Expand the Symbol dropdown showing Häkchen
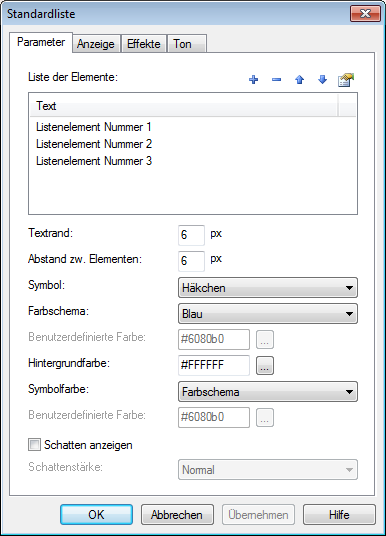This screenshot has height=536, width=386. click(x=268, y=287)
